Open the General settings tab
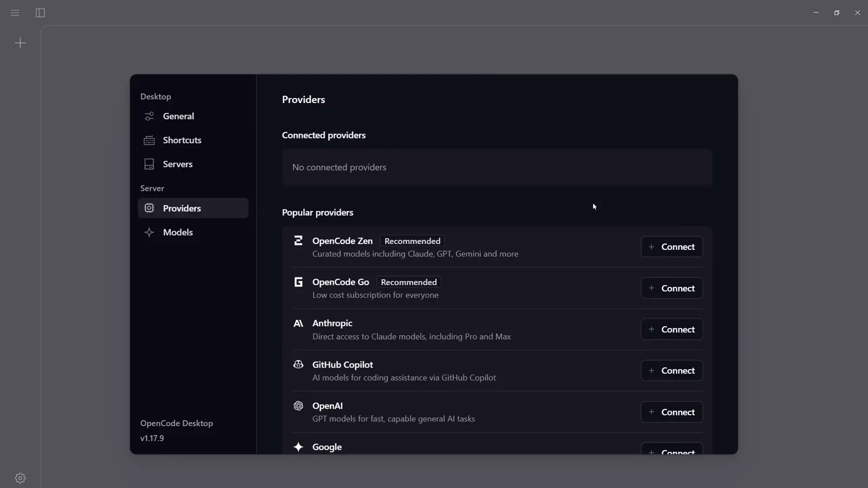The image size is (868, 488). coord(193,116)
